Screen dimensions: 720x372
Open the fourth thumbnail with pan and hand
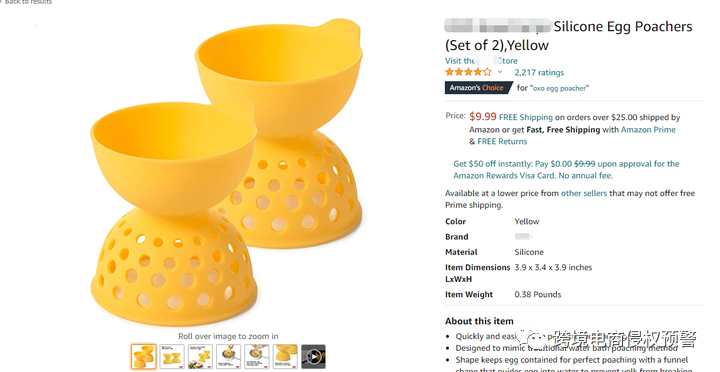229,356
